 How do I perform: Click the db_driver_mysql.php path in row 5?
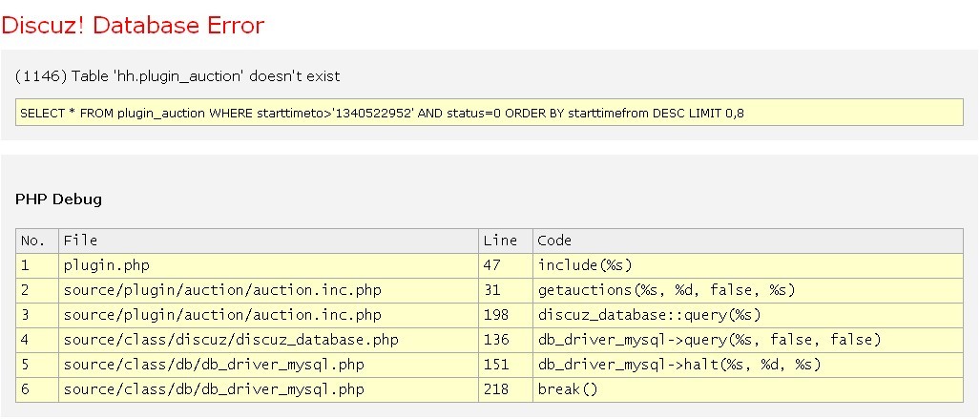click(x=214, y=365)
